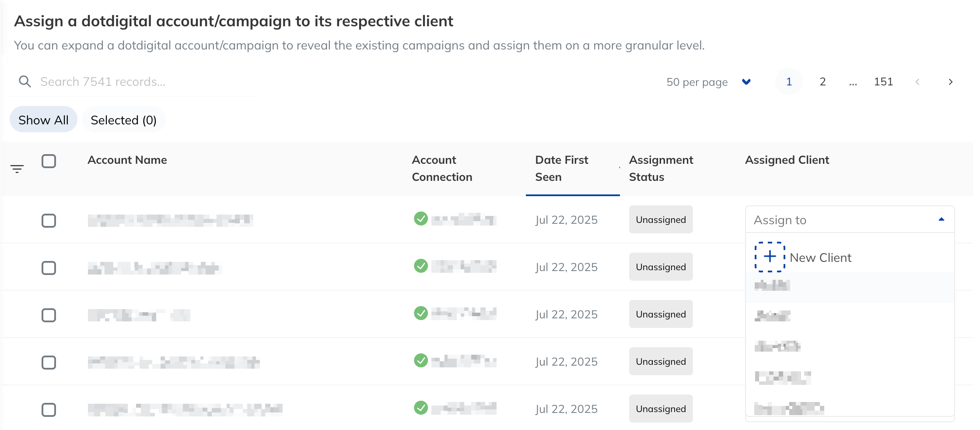Select the fourth blurred client option

click(x=850, y=377)
